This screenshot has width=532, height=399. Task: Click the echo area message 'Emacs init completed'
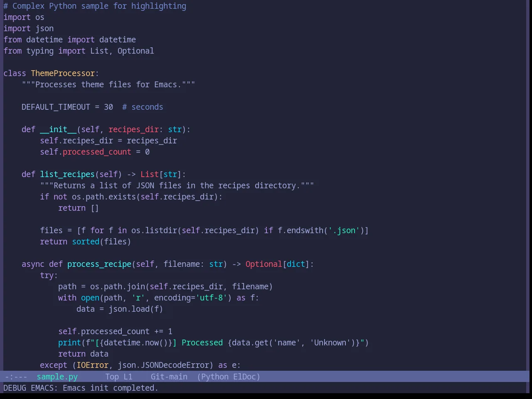point(111,388)
